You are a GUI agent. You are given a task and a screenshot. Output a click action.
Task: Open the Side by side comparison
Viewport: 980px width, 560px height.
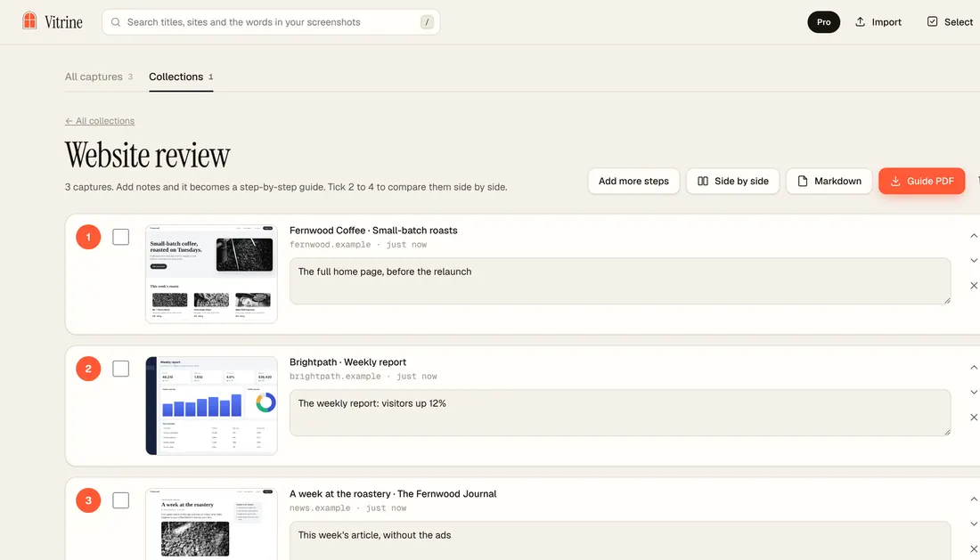tap(732, 181)
